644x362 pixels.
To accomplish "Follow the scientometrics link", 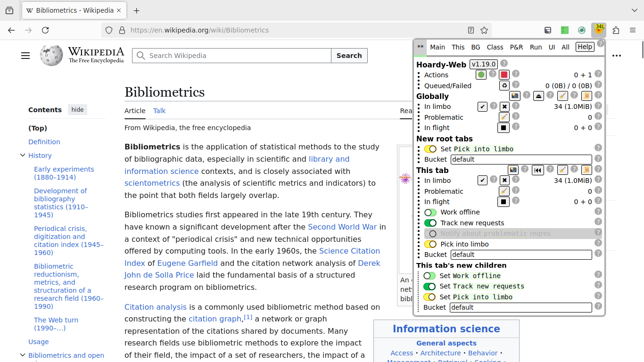I will coord(152,183).
